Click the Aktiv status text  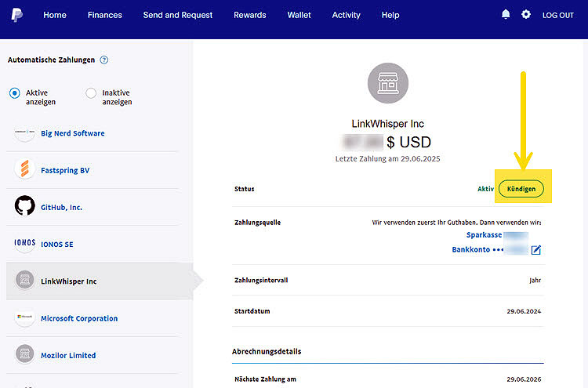[485, 189]
